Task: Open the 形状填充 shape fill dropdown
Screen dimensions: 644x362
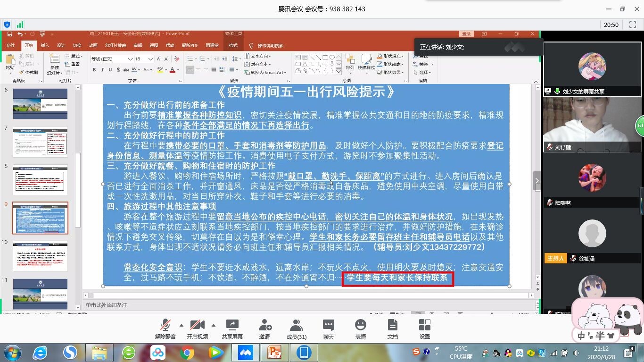Action: click(393, 56)
